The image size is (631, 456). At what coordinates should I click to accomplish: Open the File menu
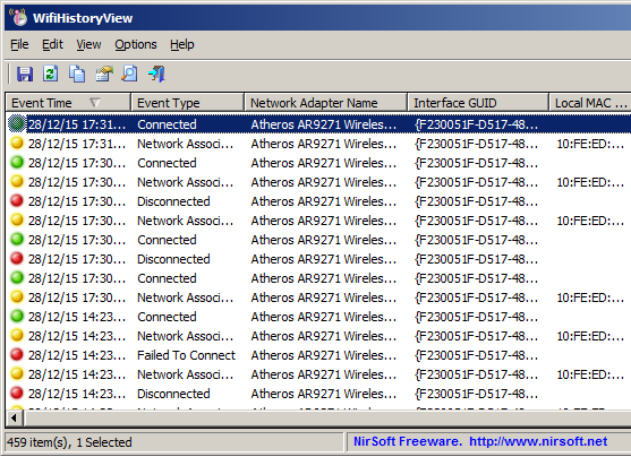(20, 44)
